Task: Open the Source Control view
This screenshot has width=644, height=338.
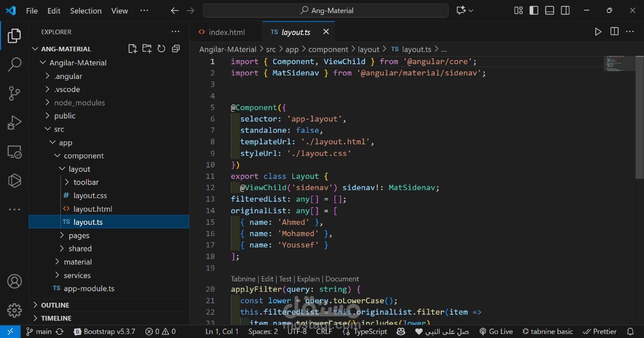Action: coord(15,93)
